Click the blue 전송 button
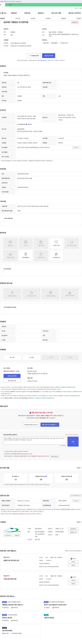The width and height of the screenshot is (82, 644). click(x=73, y=441)
